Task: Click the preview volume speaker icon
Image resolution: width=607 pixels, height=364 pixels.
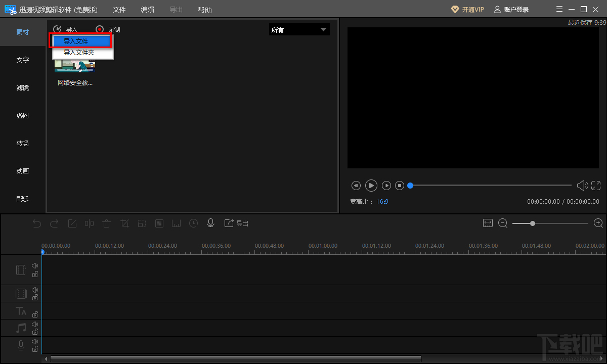Action: [x=582, y=186]
